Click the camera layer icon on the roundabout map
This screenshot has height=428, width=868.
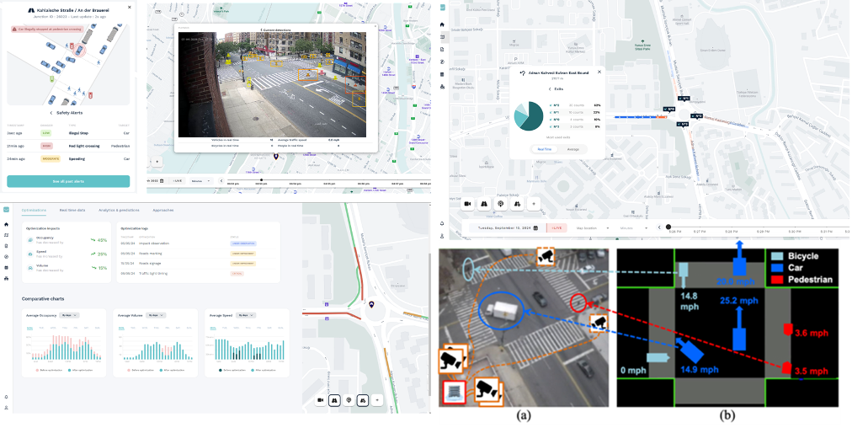321,400
